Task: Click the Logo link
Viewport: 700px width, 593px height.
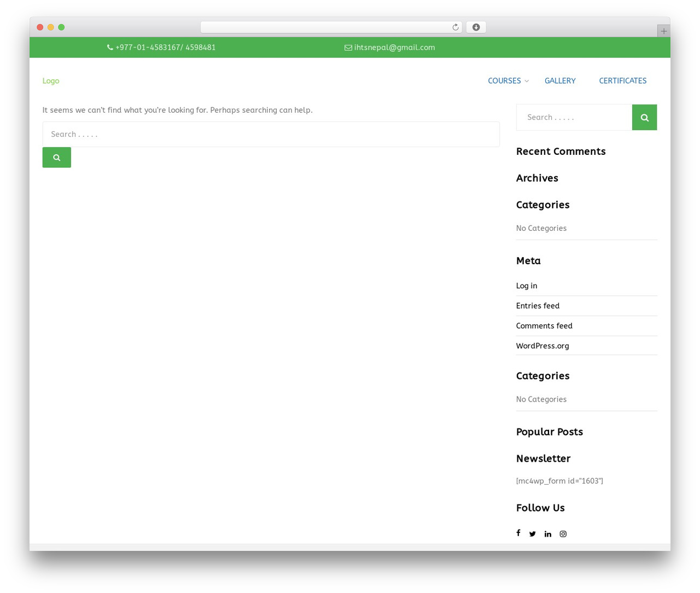Action: tap(51, 81)
